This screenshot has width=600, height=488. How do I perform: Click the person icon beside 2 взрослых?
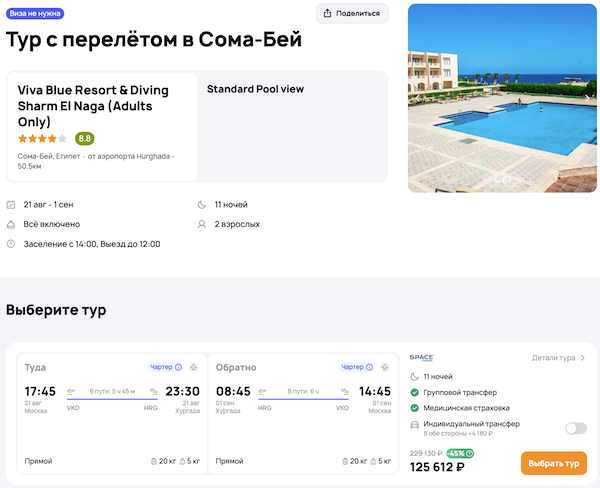(x=203, y=224)
